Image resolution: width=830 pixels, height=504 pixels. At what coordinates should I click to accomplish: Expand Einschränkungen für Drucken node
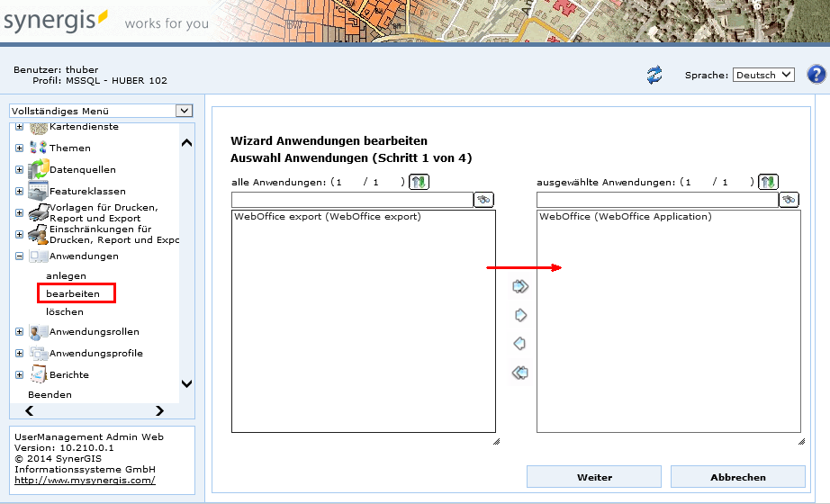(19, 235)
